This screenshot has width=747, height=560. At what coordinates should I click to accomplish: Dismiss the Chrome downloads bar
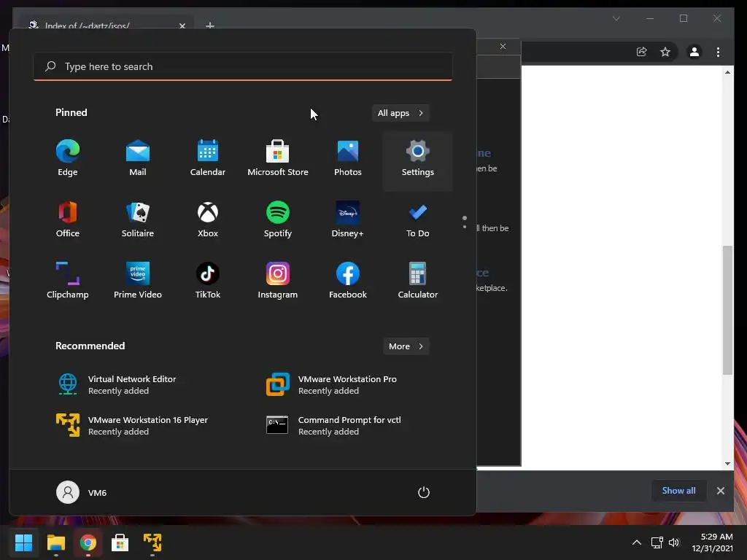(720, 491)
